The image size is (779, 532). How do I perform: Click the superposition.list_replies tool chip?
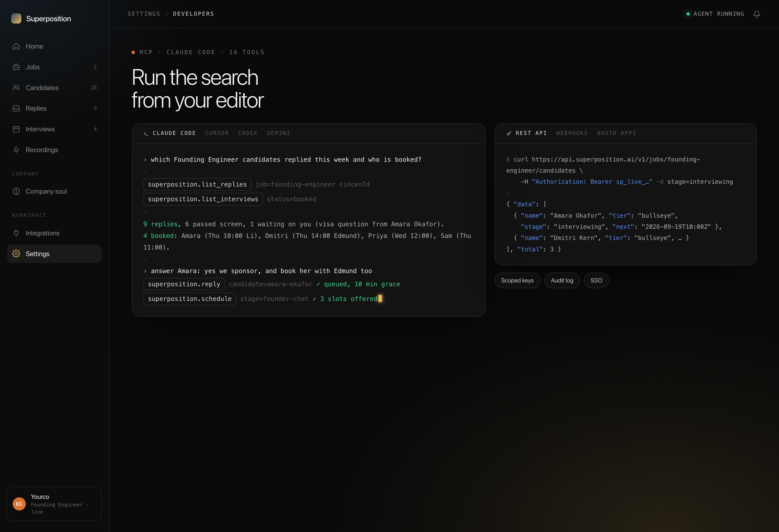(197, 184)
